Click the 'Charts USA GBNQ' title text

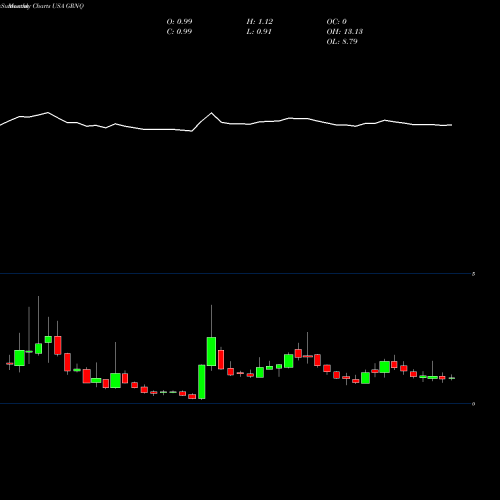[58, 6]
